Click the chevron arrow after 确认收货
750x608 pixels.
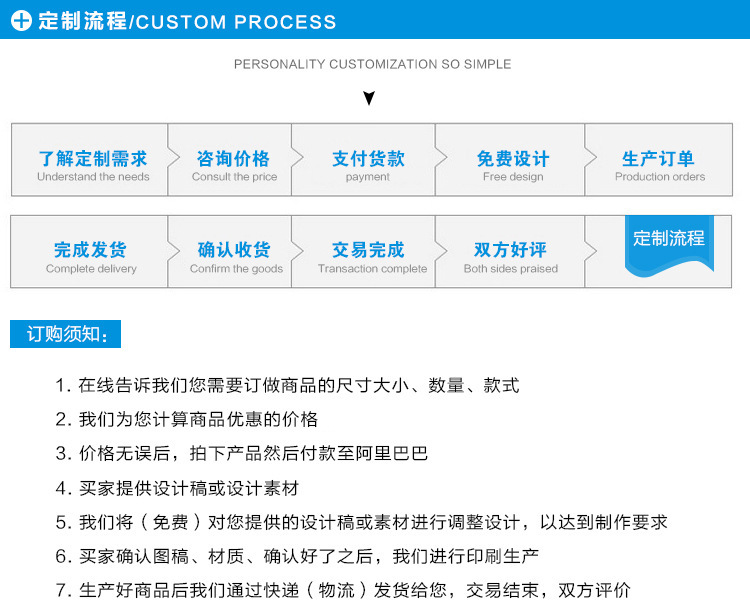pyautogui.click(x=298, y=250)
